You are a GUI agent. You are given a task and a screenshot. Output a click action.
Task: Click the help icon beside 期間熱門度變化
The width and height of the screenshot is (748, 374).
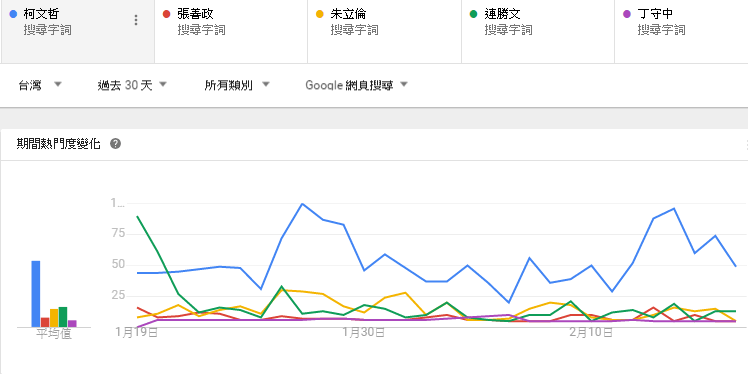(115, 144)
